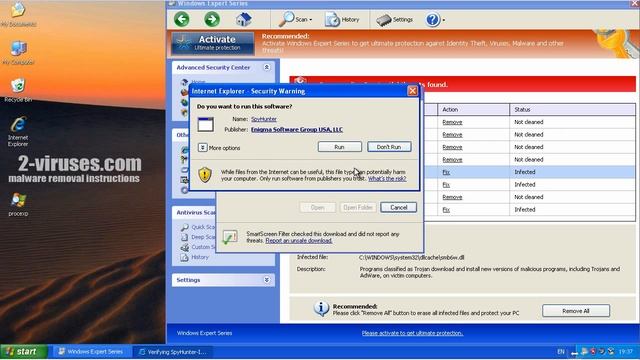Select the infected file path smb6w.dll
The height and width of the screenshot is (360, 640).
point(411,258)
